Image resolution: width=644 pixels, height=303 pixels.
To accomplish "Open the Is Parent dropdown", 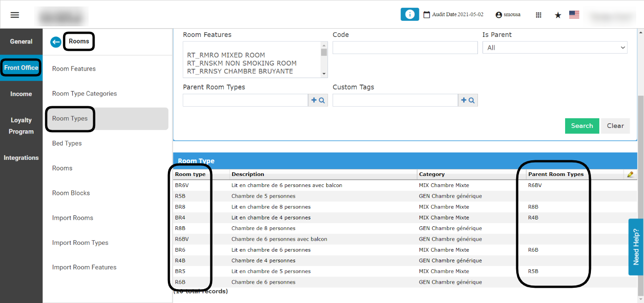I will (x=555, y=48).
